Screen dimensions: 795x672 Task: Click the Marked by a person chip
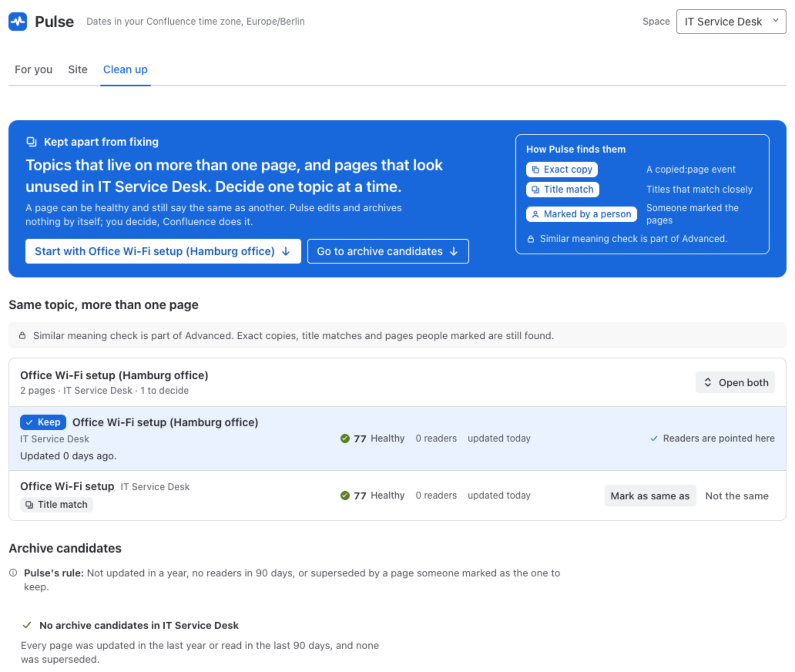(581, 214)
